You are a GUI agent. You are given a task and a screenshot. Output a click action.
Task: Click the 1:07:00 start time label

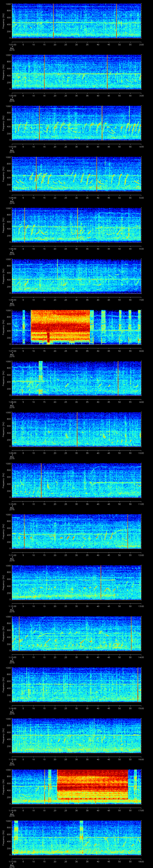pos(12,351)
